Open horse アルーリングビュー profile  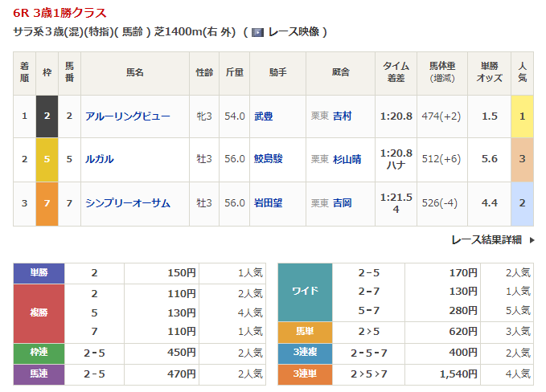pyautogui.click(x=128, y=116)
